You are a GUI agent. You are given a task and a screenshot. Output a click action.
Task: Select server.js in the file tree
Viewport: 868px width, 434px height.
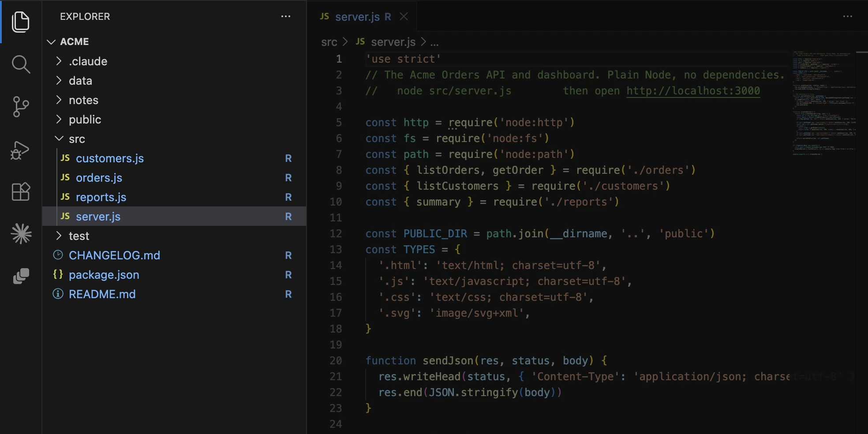(x=174, y=216)
